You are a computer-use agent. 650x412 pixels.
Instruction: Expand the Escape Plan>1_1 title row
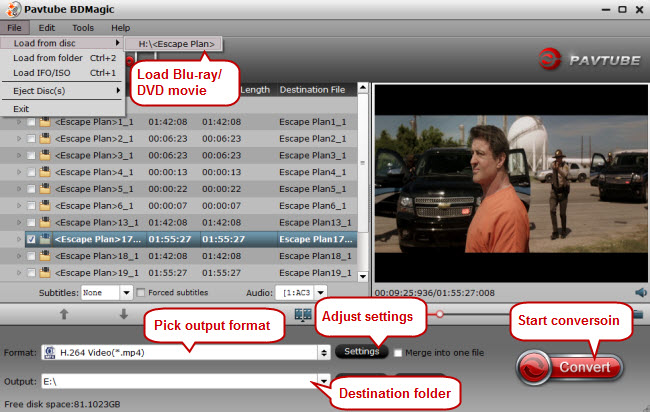(x=19, y=122)
